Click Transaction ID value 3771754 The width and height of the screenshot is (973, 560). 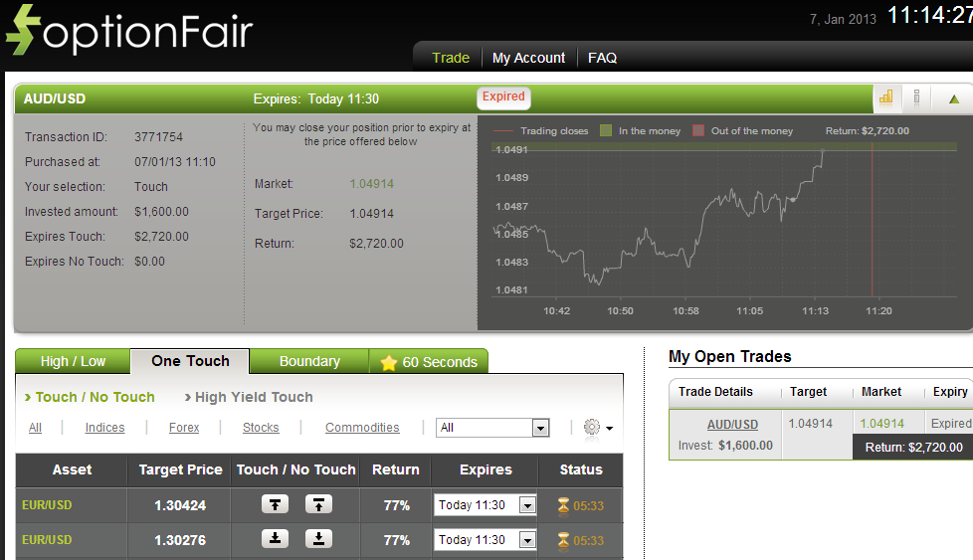coord(159,136)
